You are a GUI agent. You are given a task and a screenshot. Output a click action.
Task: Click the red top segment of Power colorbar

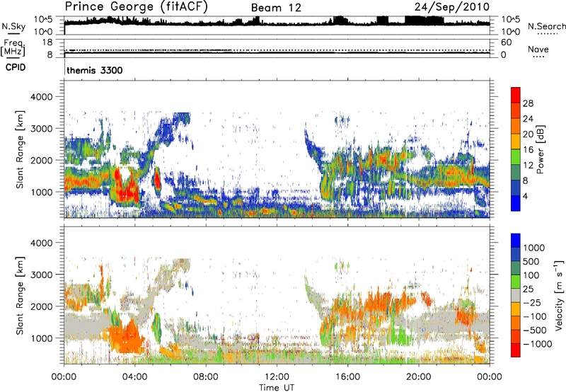[x=516, y=96]
